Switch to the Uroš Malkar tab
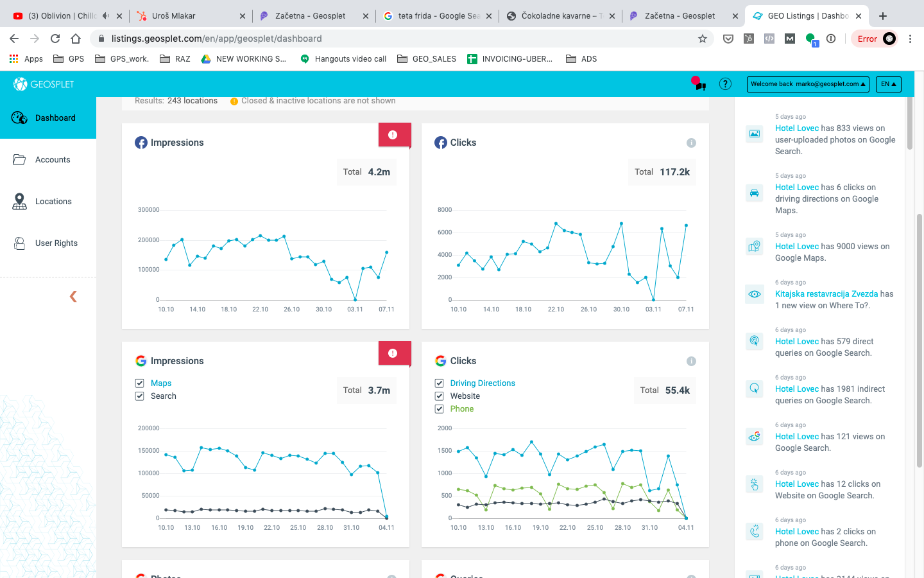Viewport: 924px width, 578px height. click(190, 16)
